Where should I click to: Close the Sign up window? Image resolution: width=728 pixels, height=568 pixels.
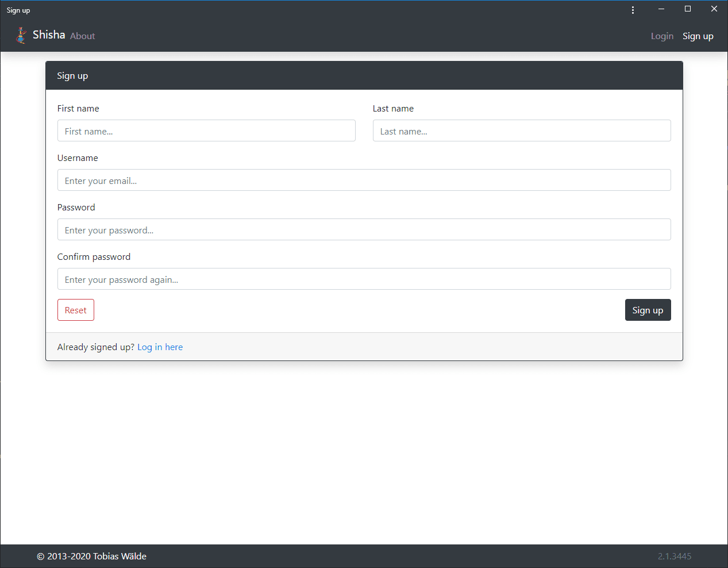tap(714, 9)
